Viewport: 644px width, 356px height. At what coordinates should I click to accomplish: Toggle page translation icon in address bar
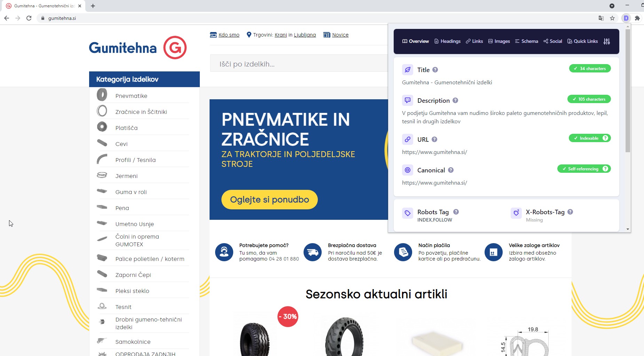pos(600,18)
